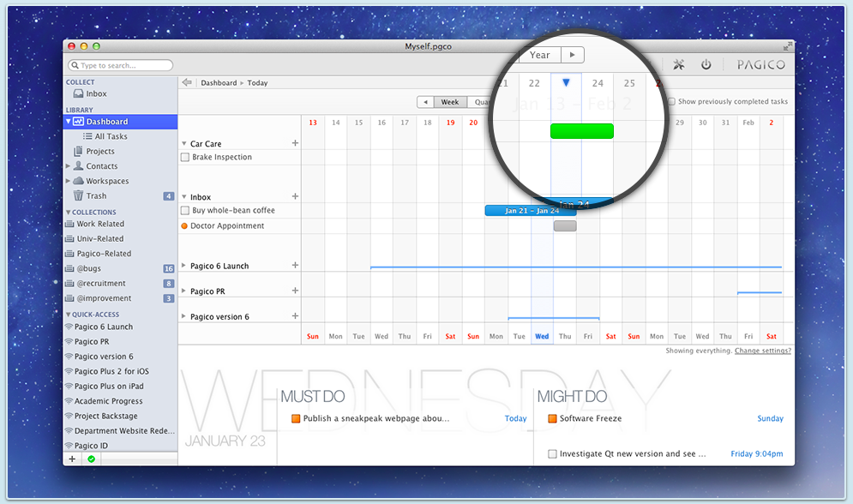Open Project Backstage quick-access item
Viewport: 853px width, 504px height.
tap(105, 416)
